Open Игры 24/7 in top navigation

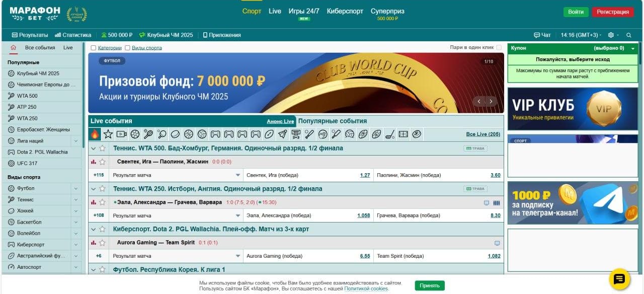pyautogui.click(x=304, y=11)
